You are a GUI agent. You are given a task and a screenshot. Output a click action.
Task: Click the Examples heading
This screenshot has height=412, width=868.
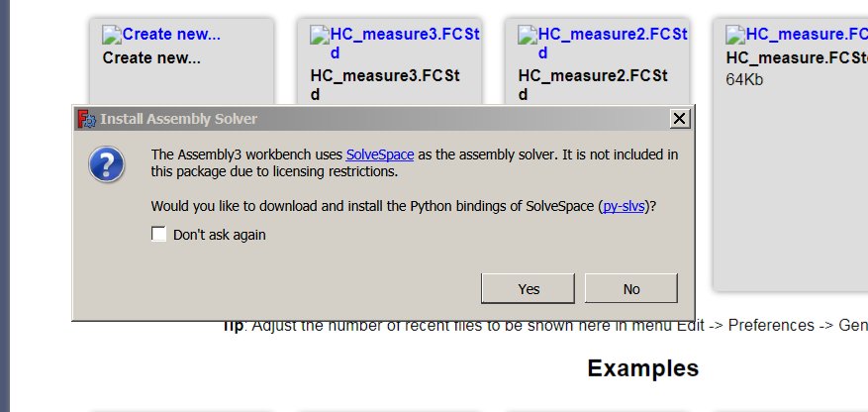click(x=642, y=368)
